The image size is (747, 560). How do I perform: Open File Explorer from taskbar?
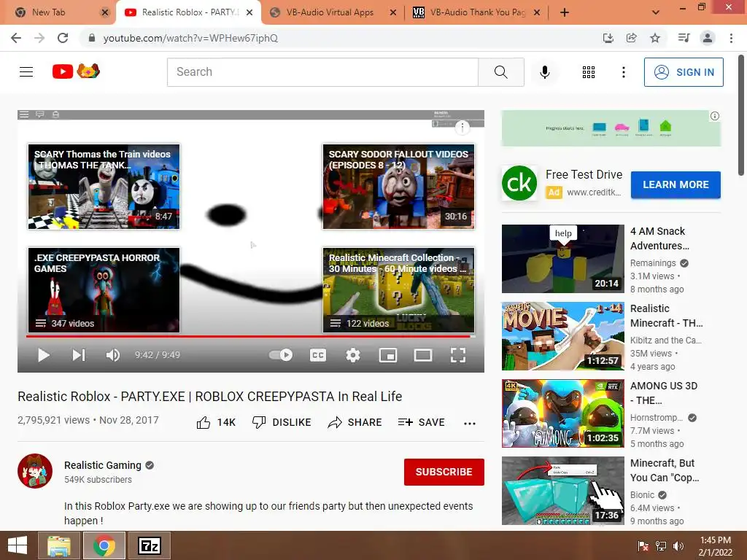[58, 545]
